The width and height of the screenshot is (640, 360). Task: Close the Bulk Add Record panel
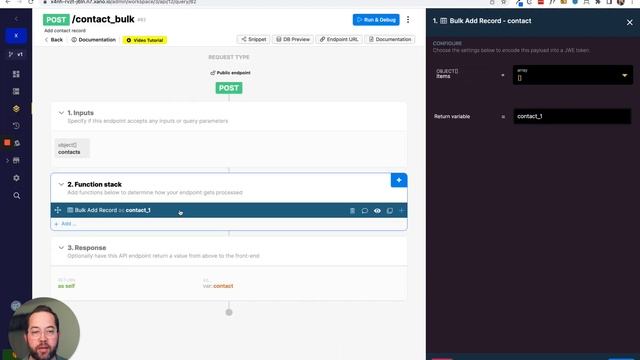(629, 22)
